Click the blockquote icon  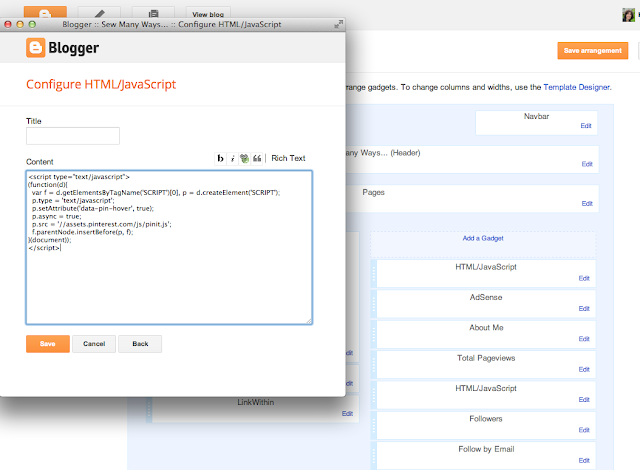pos(257,158)
